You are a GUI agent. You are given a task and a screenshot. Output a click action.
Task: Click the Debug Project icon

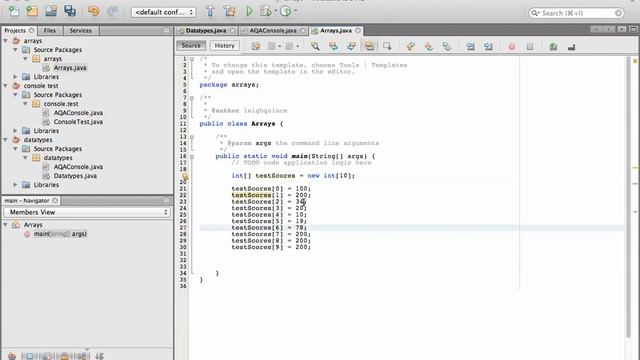(266, 11)
